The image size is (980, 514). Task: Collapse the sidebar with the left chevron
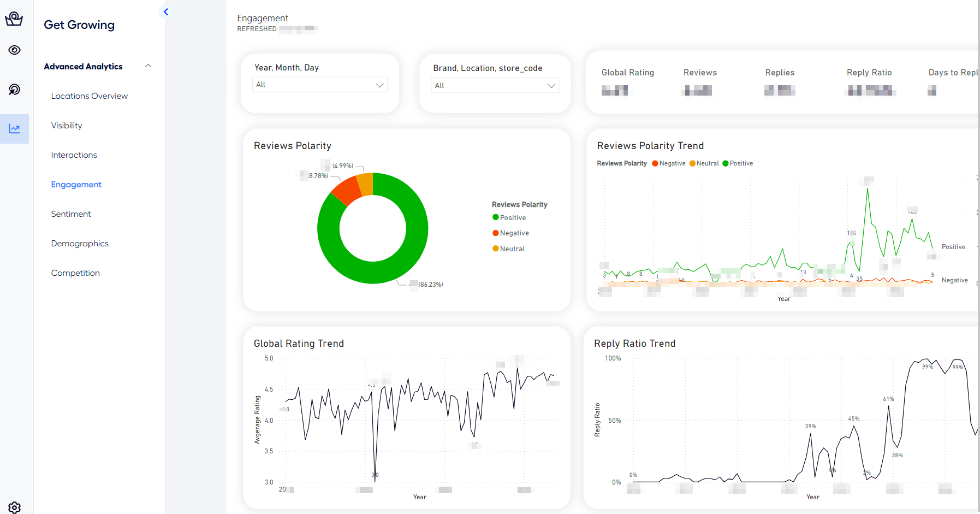click(165, 11)
